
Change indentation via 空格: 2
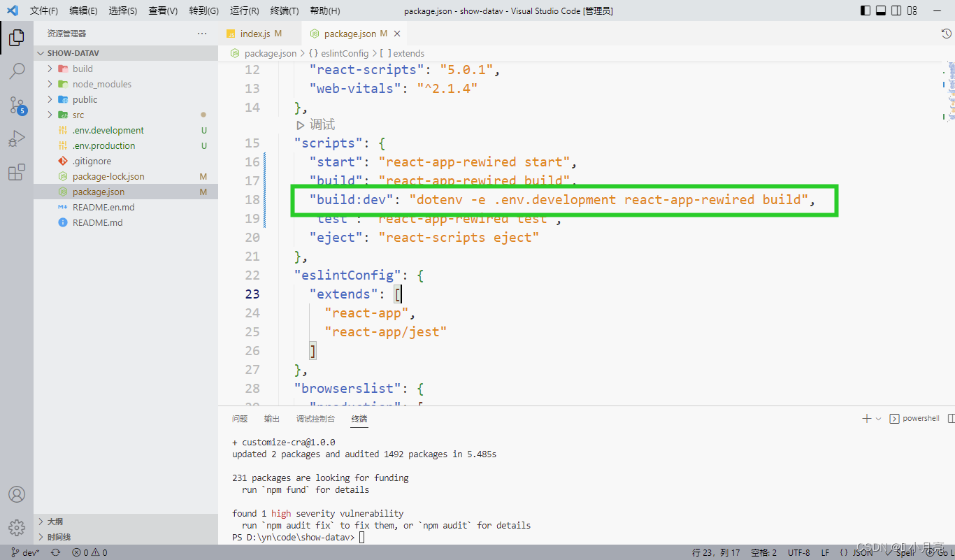point(763,552)
